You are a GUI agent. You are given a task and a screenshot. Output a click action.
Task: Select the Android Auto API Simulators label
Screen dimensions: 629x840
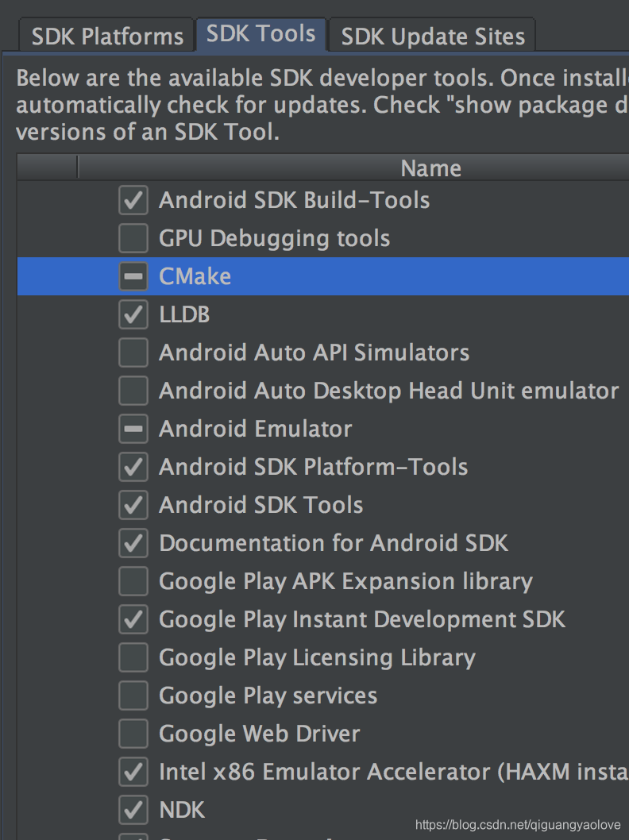pyautogui.click(x=314, y=353)
